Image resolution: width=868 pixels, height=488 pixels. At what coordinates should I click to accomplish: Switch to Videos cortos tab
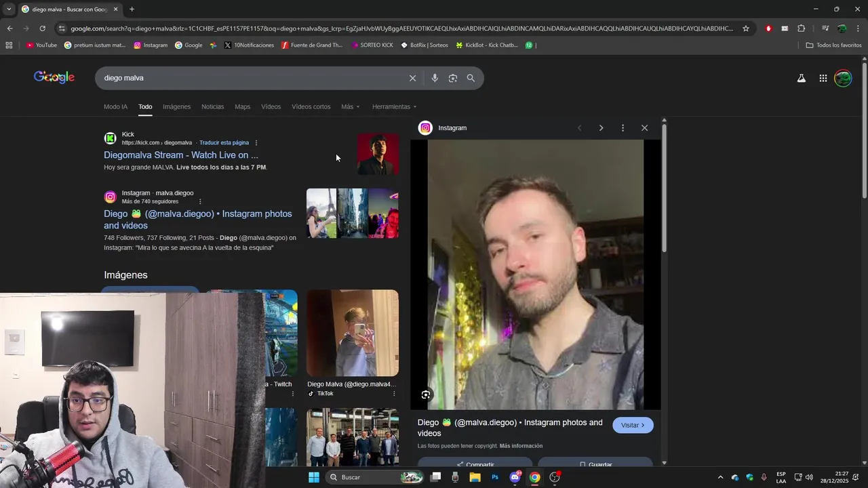pos(311,106)
